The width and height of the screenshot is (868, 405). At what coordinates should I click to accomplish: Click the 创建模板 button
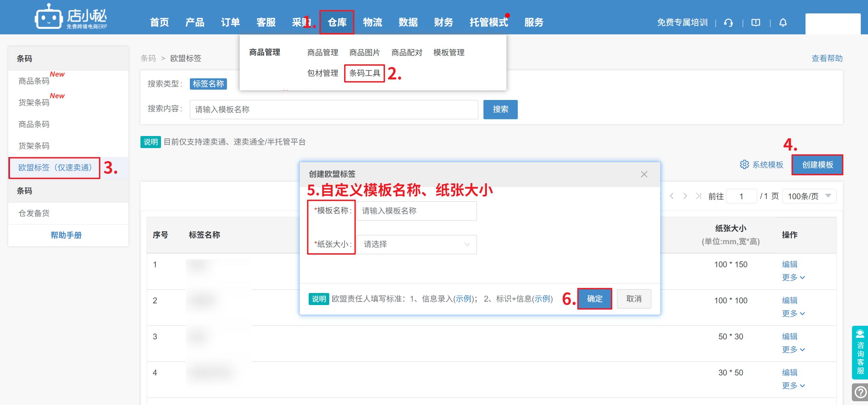pos(817,165)
